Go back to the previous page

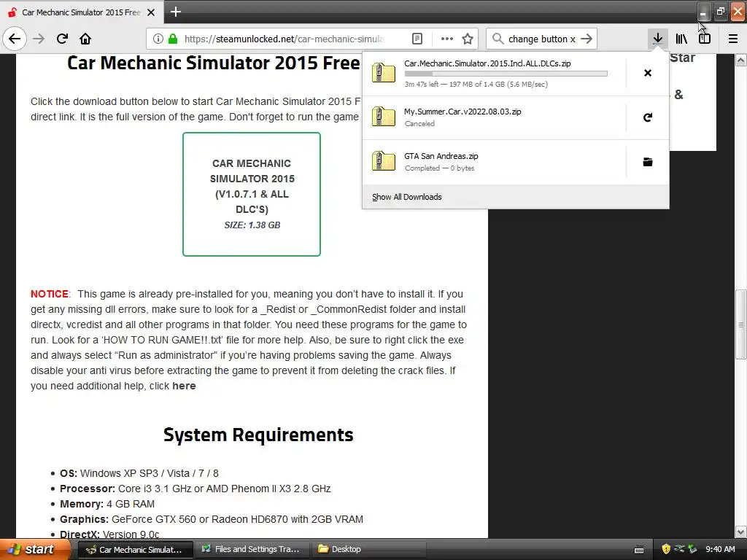pyautogui.click(x=15, y=39)
